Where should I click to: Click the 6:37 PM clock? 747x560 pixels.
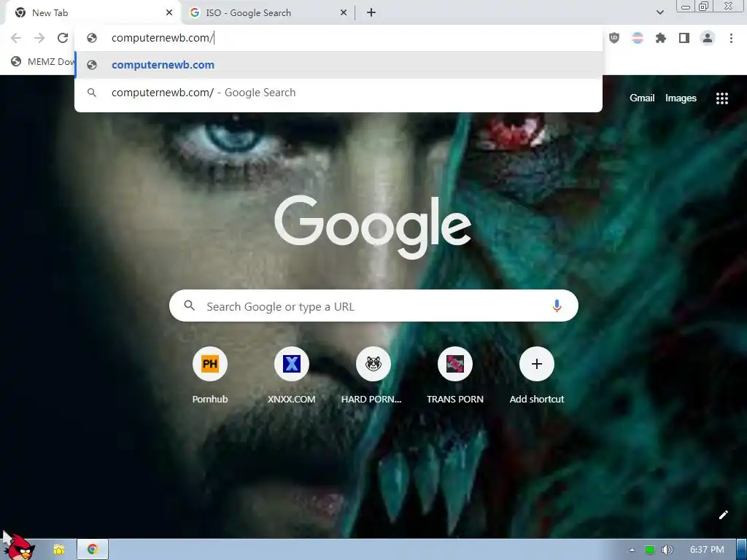[707, 550]
